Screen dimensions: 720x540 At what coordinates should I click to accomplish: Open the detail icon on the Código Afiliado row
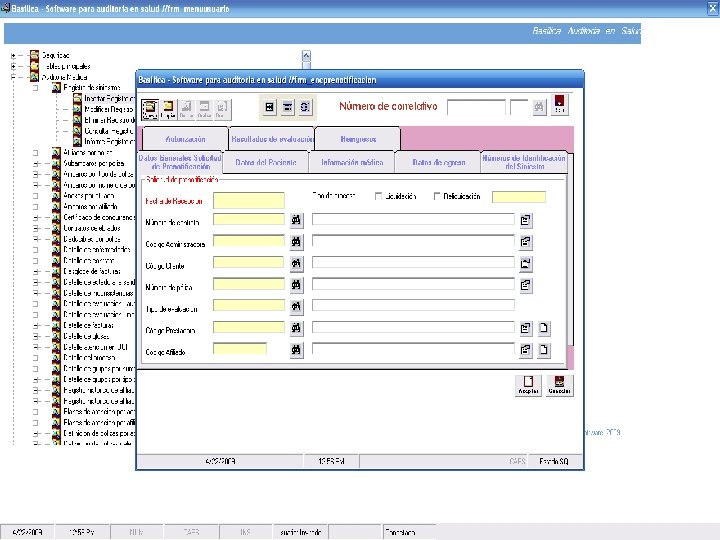[526, 350]
